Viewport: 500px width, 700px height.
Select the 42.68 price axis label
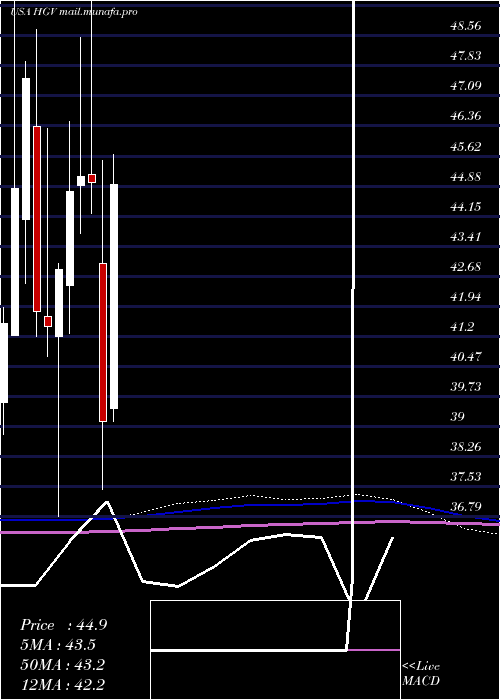pyautogui.click(x=466, y=267)
